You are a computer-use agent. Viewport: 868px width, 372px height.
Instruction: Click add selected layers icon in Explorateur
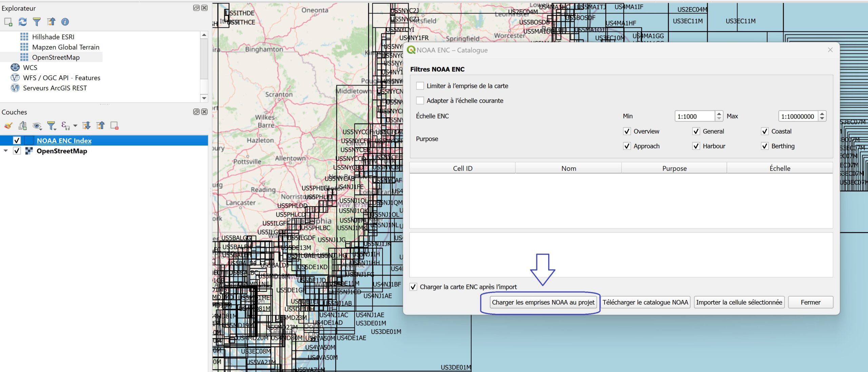coord(8,22)
